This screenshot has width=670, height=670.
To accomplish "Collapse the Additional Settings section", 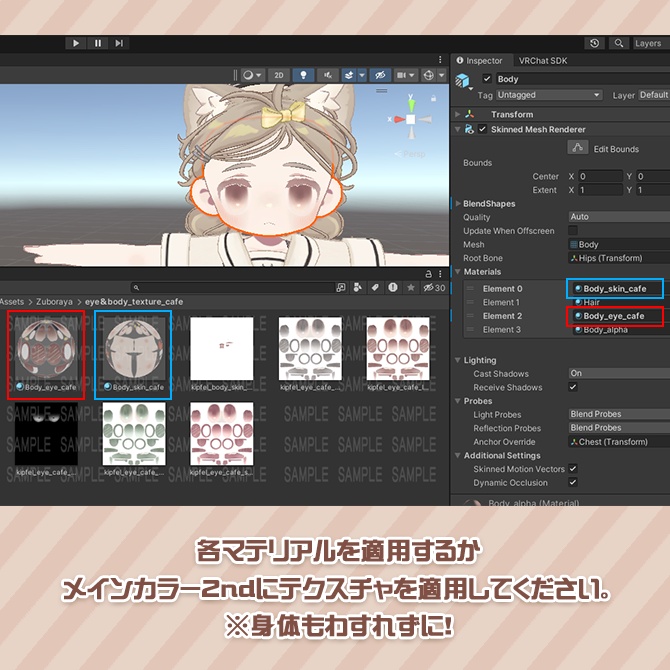I will click(458, 455).
